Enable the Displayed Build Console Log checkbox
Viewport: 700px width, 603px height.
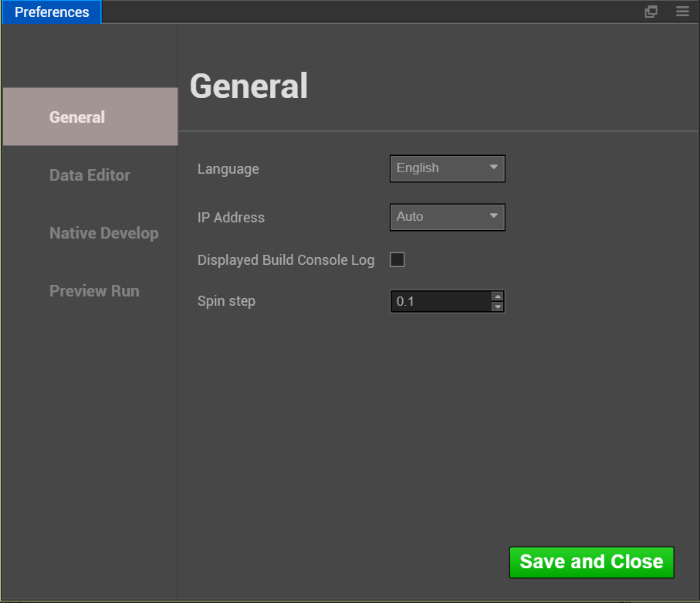[397, 260]
